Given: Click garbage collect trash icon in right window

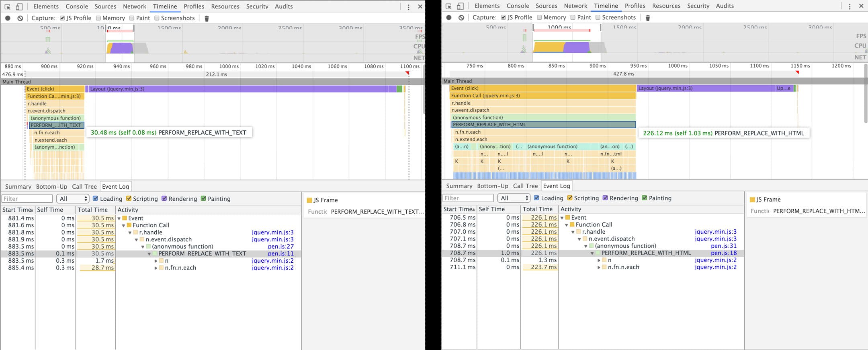Looking at the screenshot, I should point(648,18).
